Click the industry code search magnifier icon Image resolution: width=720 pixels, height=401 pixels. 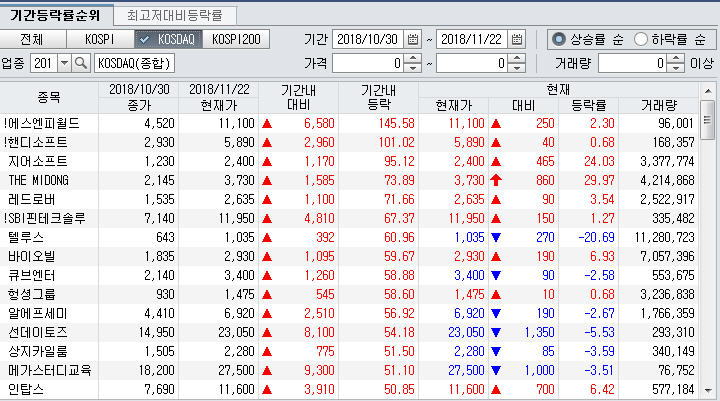click(82, 63)
